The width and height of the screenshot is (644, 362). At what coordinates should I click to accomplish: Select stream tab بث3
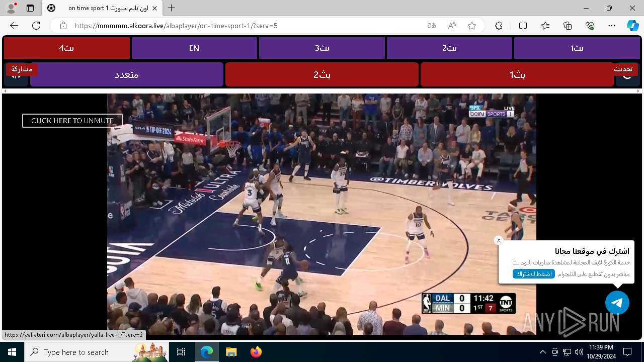(x=322, y=48)
